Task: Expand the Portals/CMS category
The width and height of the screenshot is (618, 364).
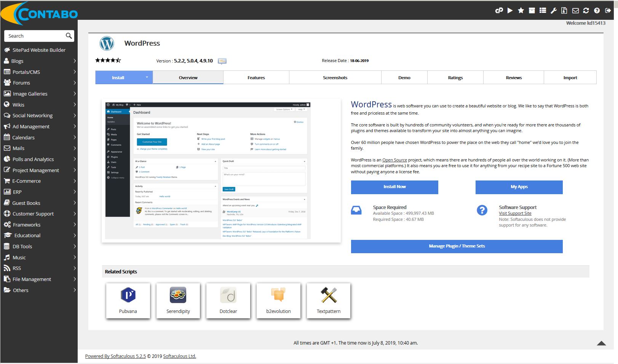Action: (39, 72)
